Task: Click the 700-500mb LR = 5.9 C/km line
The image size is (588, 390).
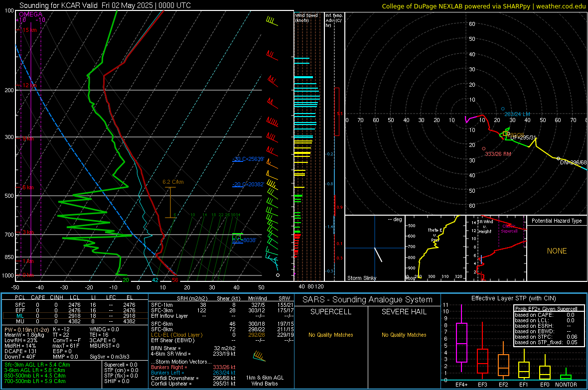Action: (35, 381)
